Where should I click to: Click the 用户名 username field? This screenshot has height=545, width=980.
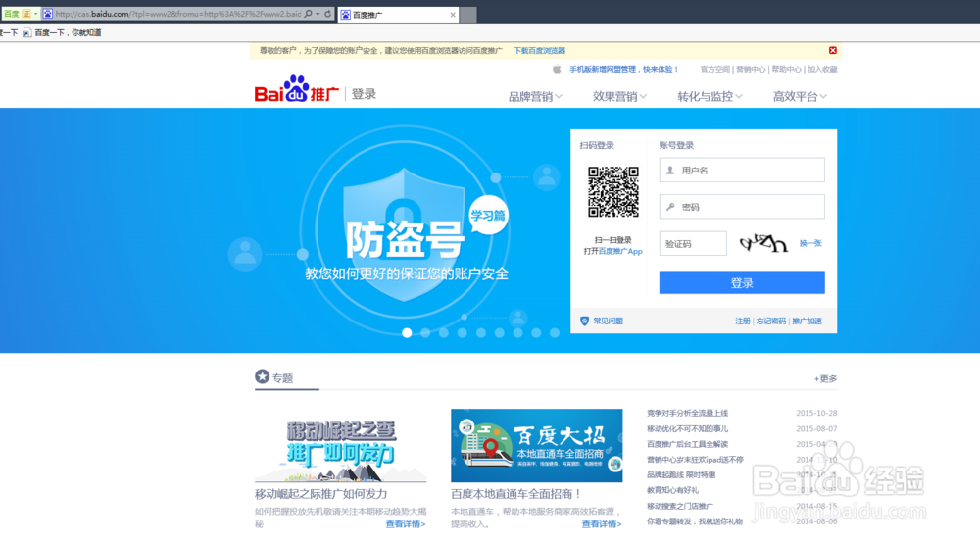tap(742, 170)
